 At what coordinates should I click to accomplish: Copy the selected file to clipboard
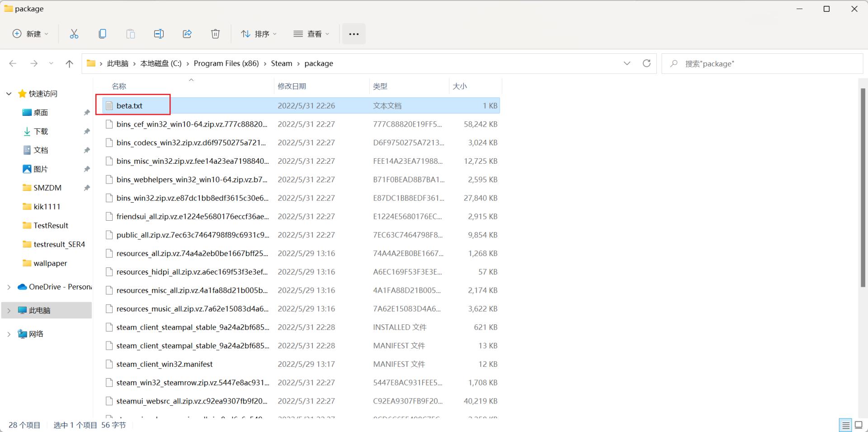(103, 33)
